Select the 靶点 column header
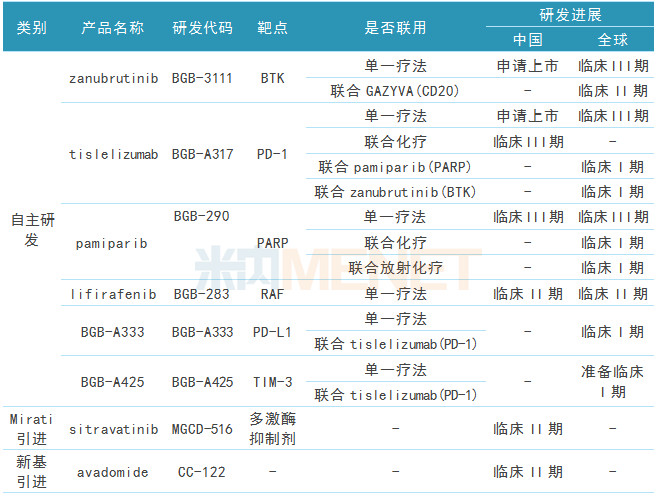Image resolution: width=658 pixels, height=497 pixels. coord(272,27)
